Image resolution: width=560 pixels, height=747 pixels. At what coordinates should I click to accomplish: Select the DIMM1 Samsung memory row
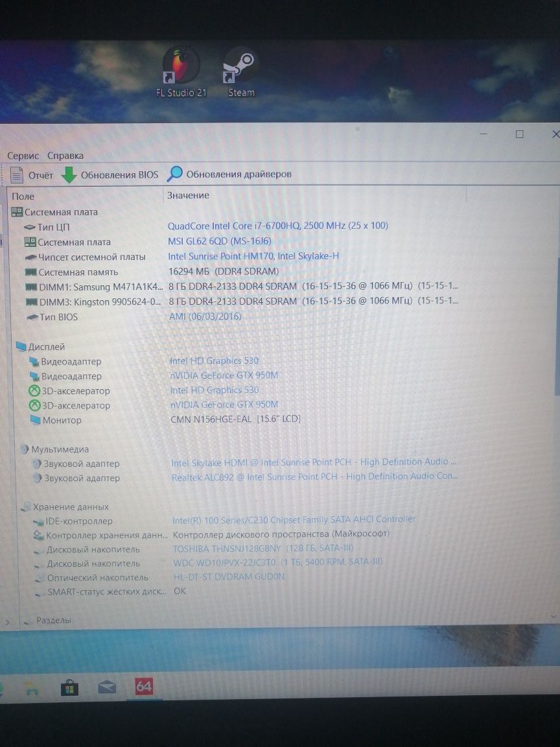[241, 287]
